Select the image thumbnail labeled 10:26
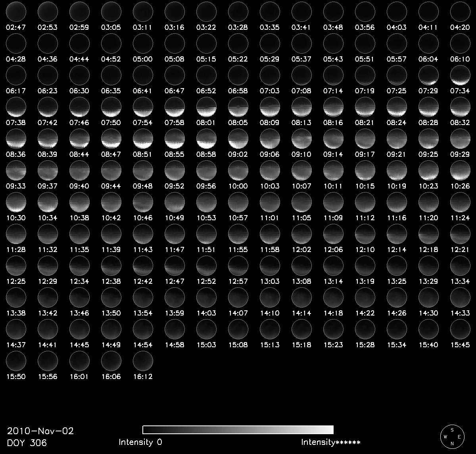The height and width of the screenshot is (454, 476). point(460,170)
